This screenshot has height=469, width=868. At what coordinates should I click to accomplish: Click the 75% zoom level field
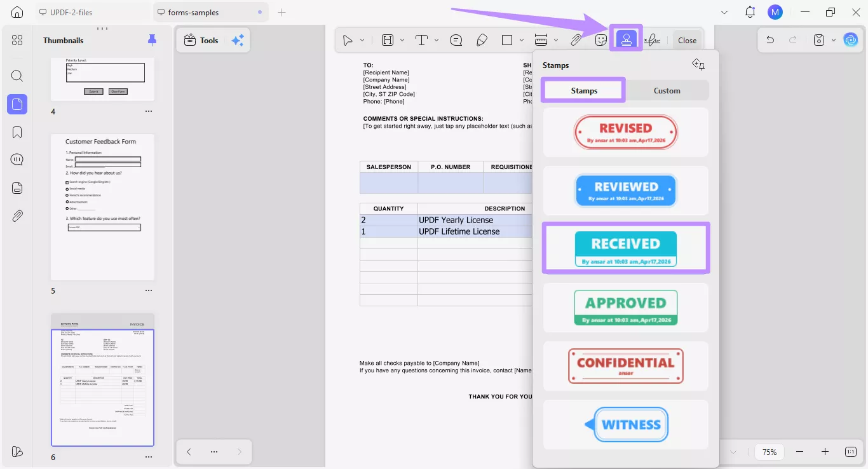[x=770, y=452]
